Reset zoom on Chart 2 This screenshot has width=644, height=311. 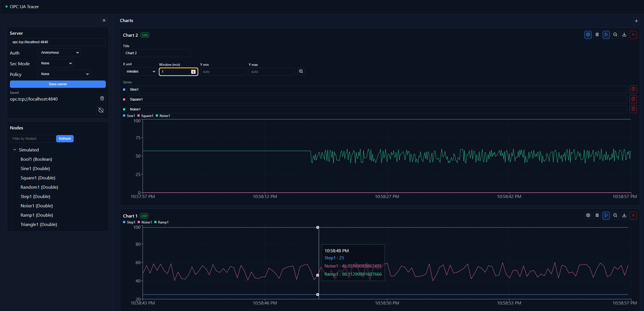[x=615, y=35]
